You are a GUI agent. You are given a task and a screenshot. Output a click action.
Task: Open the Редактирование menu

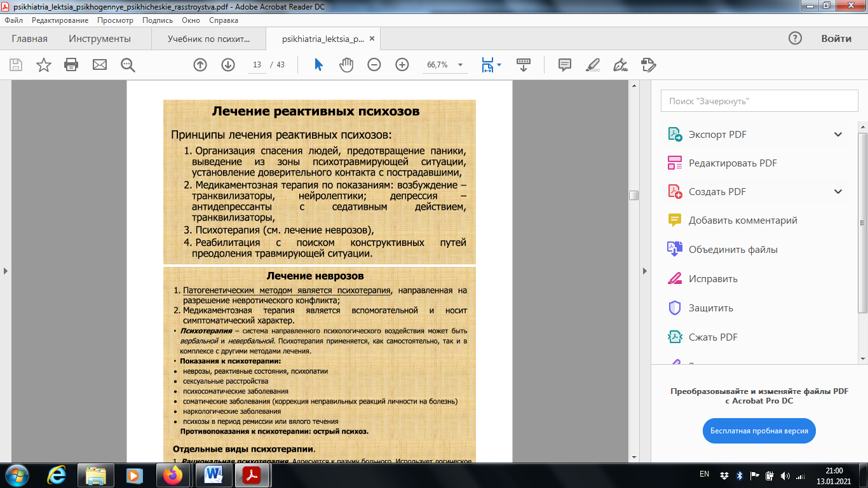pyautogui.click(x=60, y=20)
